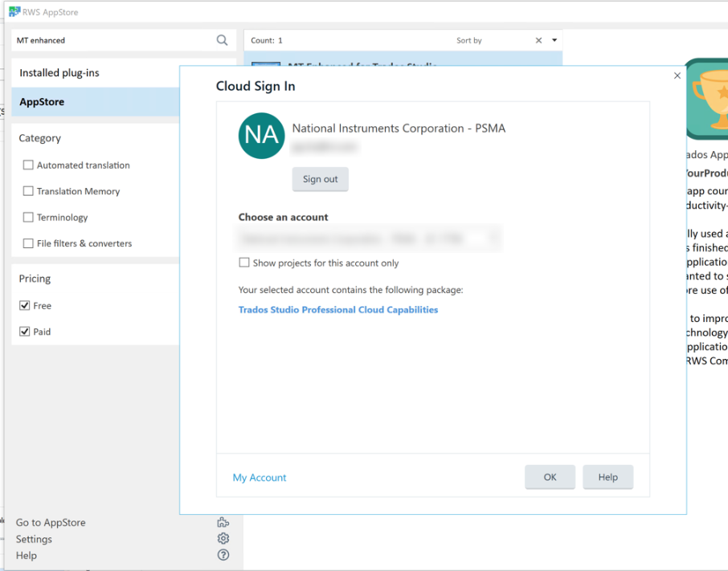Uncheck the Paid pricing filter
The width and height of the screenshot is (728, 571).
tap(25, 331)
